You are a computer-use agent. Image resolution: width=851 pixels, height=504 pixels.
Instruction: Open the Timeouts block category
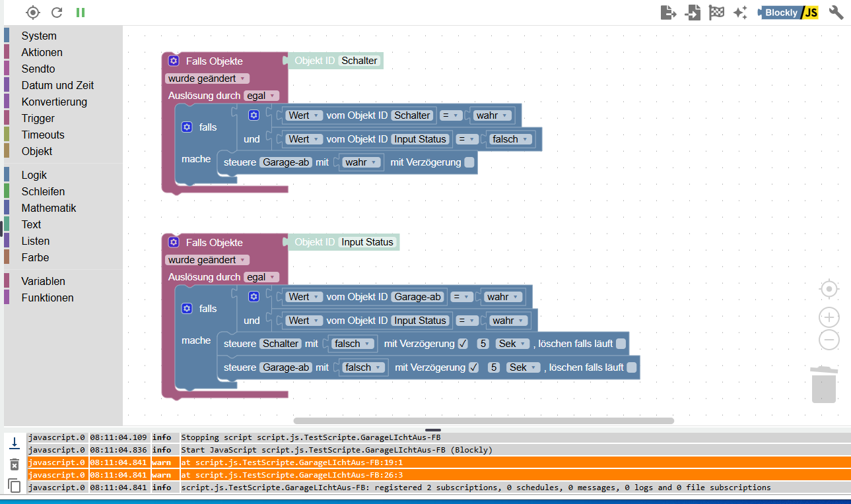(x=43, y=135)
